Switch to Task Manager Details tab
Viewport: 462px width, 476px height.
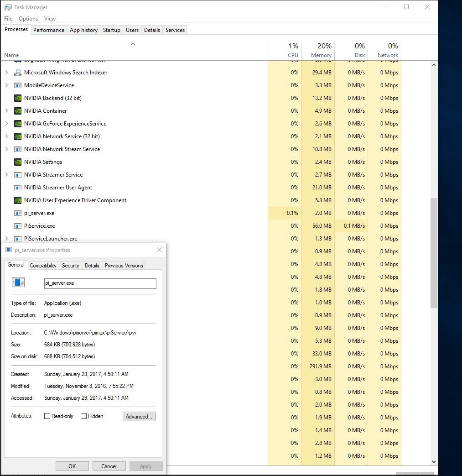coord(152,30)
